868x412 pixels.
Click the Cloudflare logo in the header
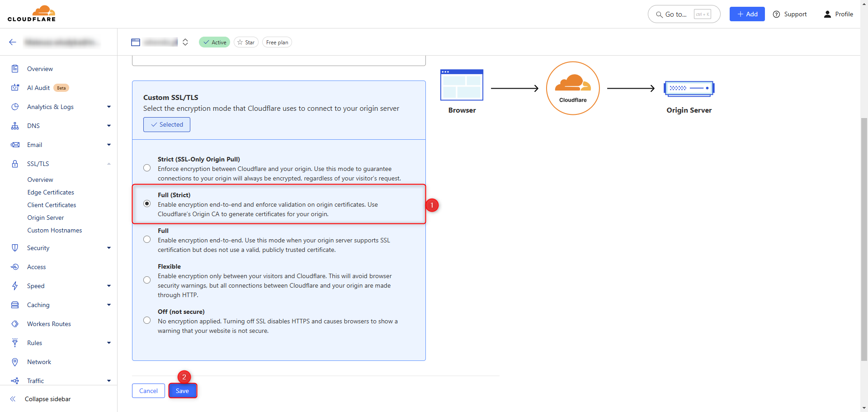tap(32, 14)
